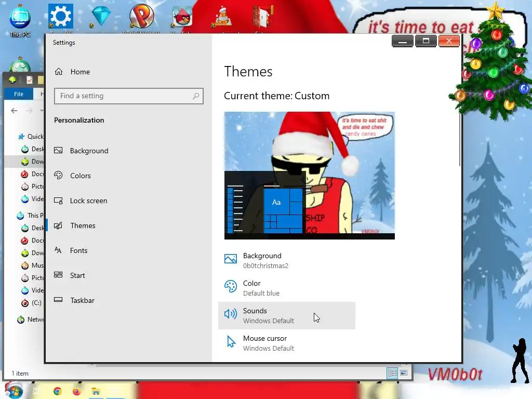Select Quick access in Explorer navigation pane

coord(31,137)
